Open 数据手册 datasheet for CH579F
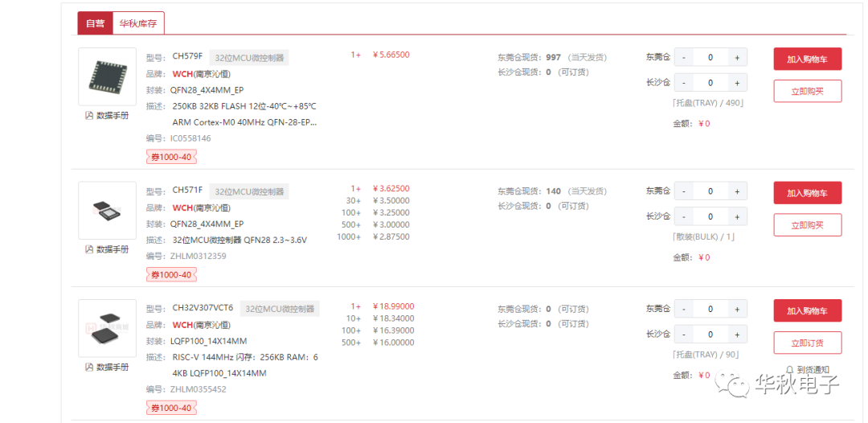Viewport: 868px width, 423px height. (x=107, y=116)
